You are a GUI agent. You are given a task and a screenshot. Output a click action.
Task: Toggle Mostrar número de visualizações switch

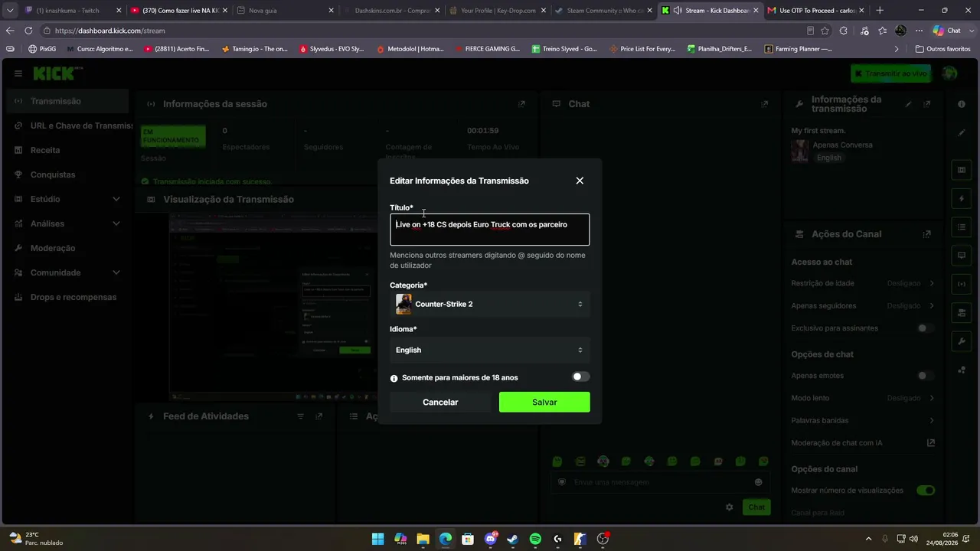pos(926,490)
